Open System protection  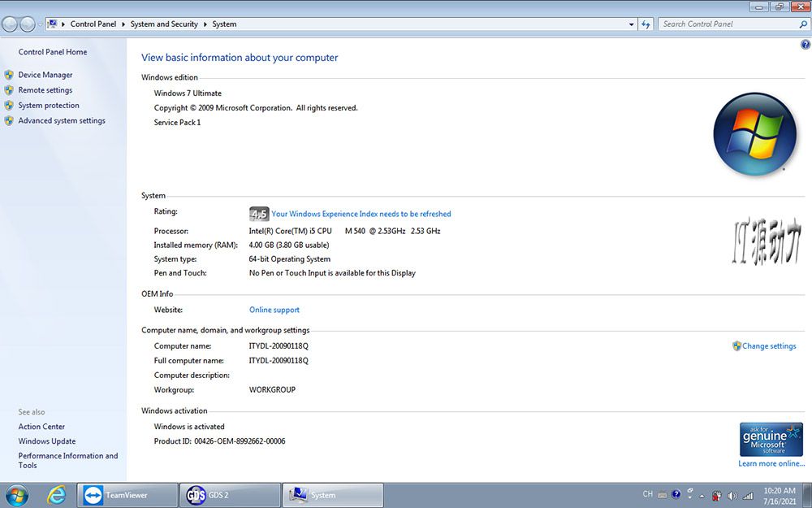click(x=49, y=105)
